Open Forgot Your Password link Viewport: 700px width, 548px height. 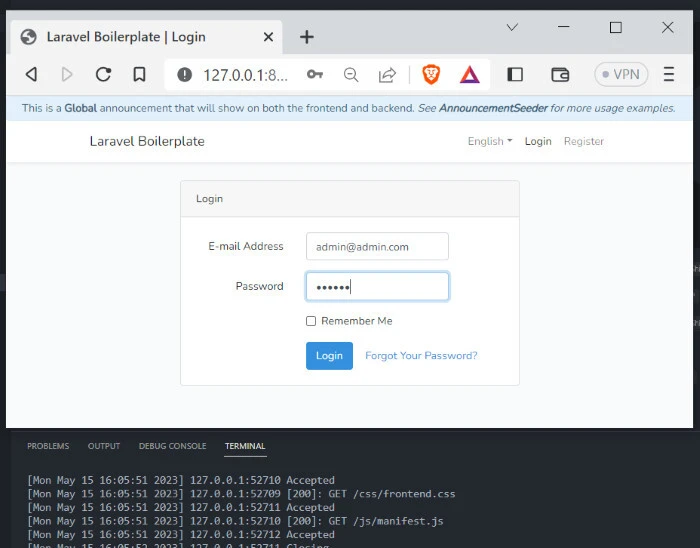(421, 356)
